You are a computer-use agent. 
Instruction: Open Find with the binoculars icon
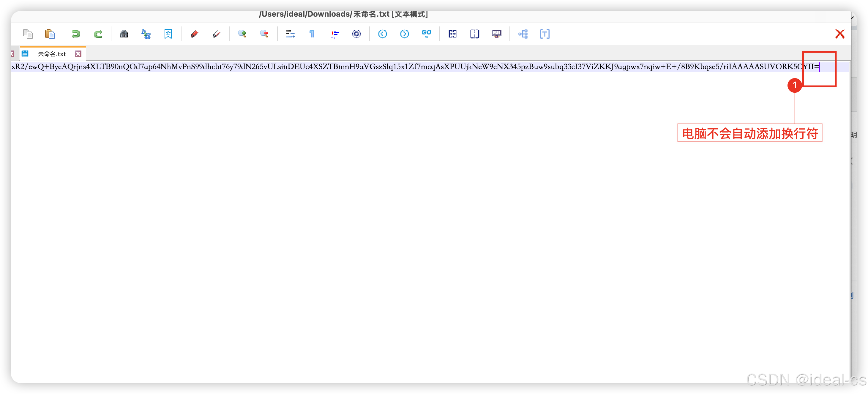[124, 34]
